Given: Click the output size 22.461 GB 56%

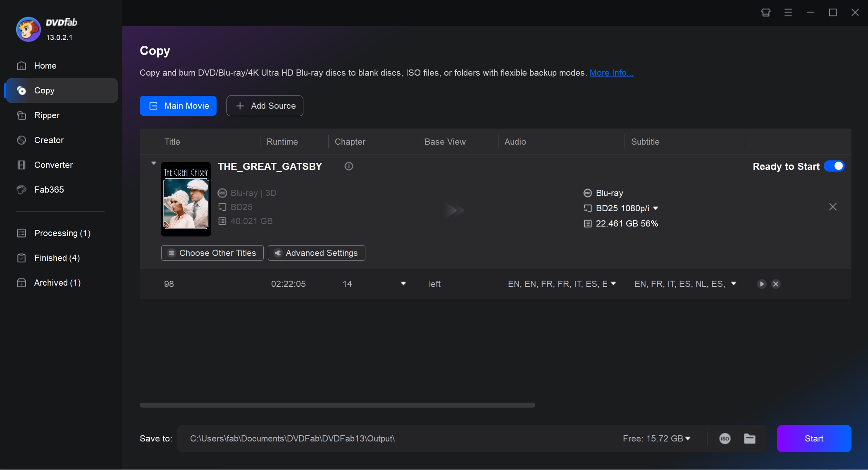Looking at the screenshot, I should point(627,224).
